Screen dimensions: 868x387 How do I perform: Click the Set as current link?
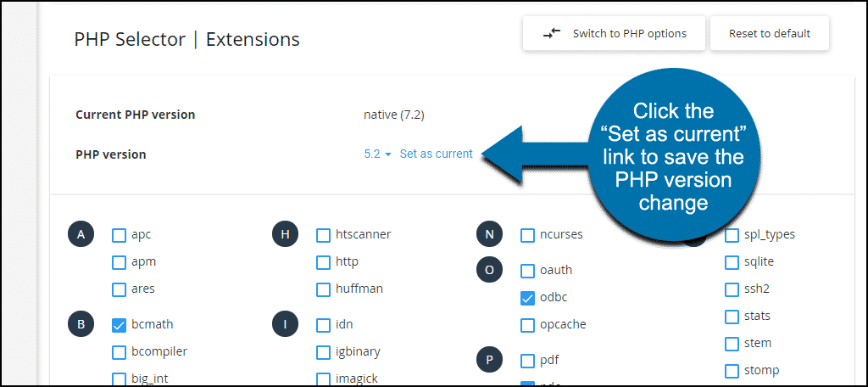436,154
